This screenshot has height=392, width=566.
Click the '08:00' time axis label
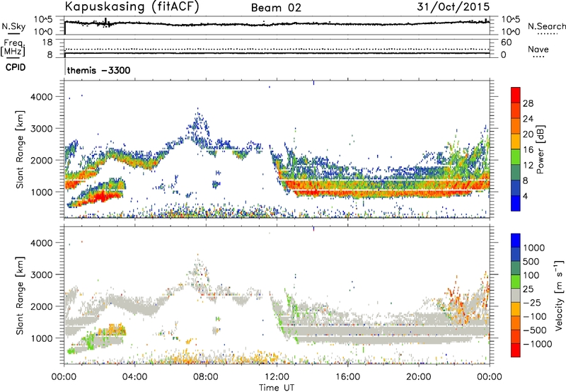(206, 377)
